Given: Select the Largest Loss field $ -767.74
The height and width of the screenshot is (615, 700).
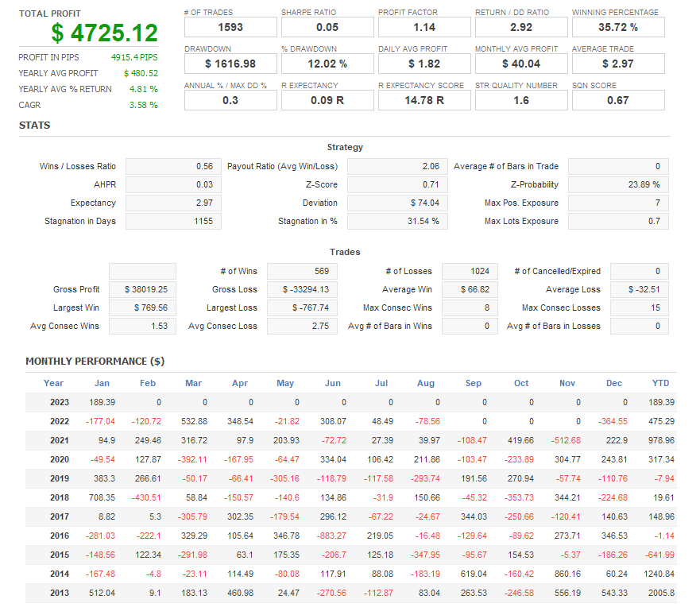Looking at the screenshot, I should (x=302, y=308).
